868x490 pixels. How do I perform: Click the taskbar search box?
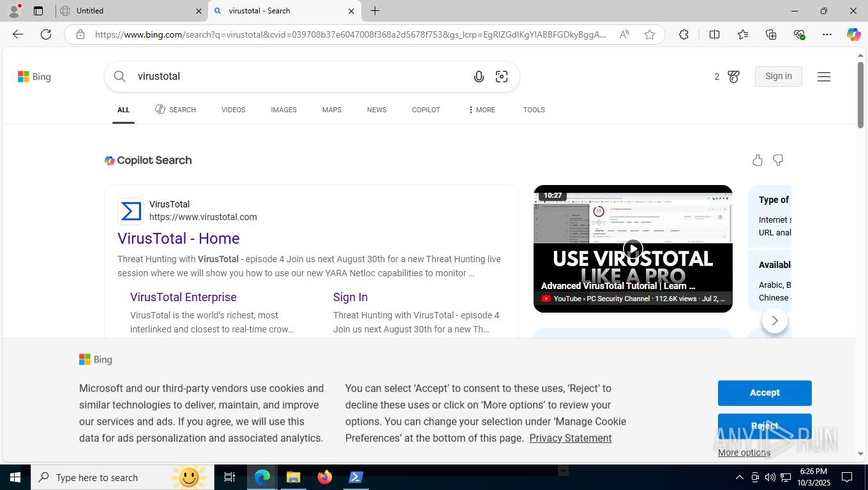coord(121,477)
